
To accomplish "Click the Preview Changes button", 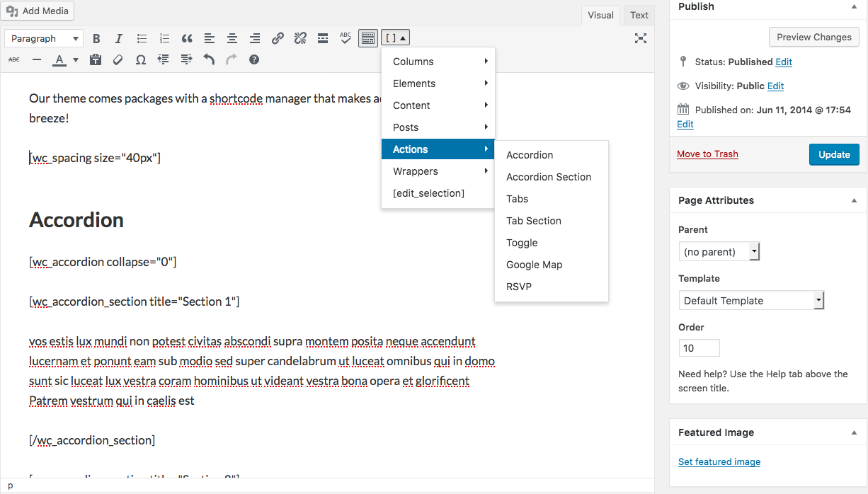I will [x=814, y=37].
